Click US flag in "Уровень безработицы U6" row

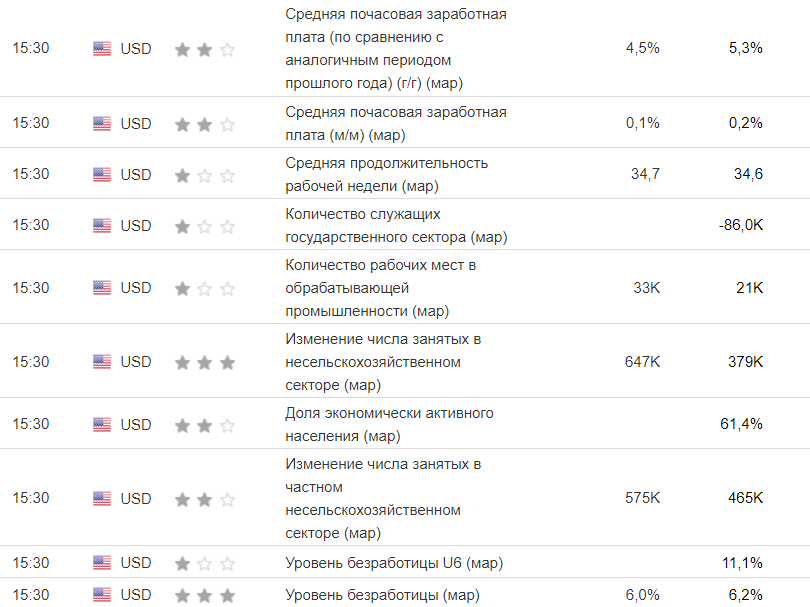tap(102, 563)
